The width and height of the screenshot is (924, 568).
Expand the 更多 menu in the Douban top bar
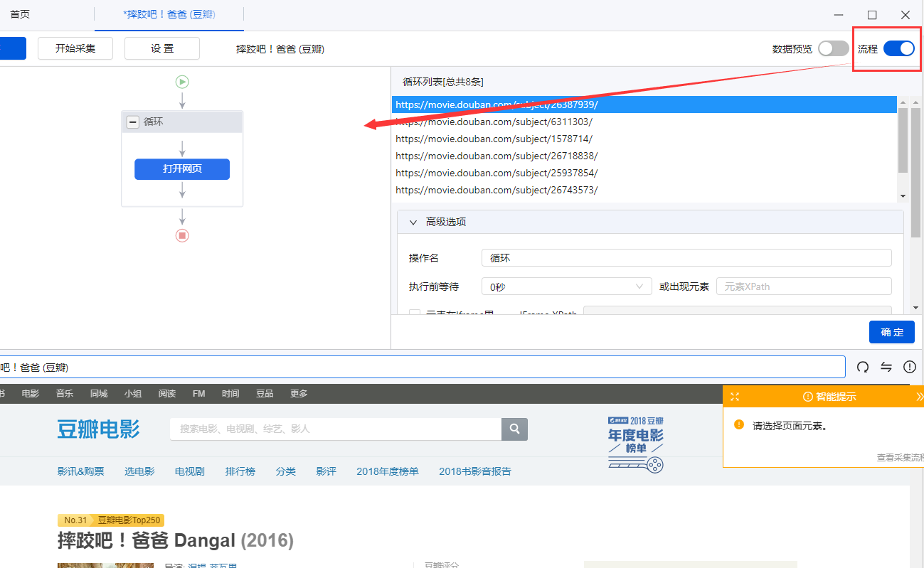(299, 393)
